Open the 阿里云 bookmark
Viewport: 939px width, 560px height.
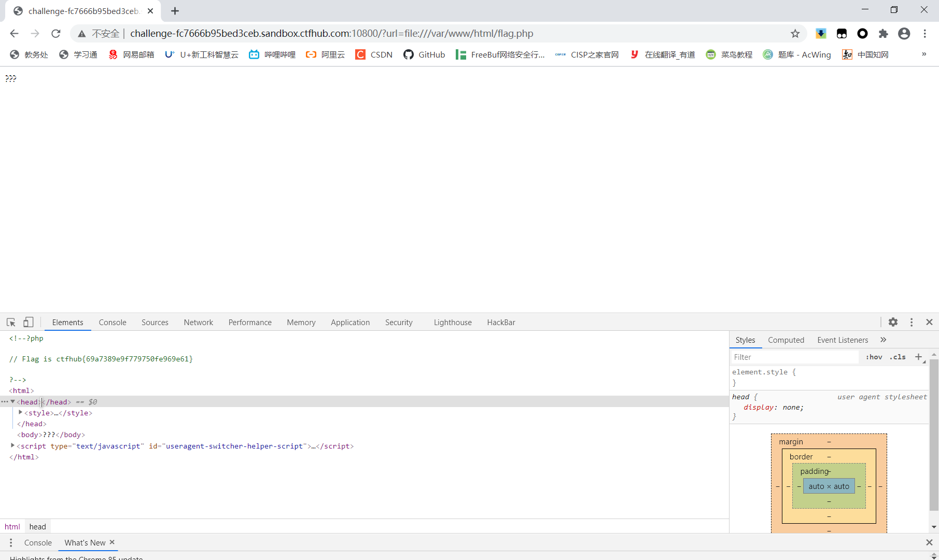pos(326,54)
